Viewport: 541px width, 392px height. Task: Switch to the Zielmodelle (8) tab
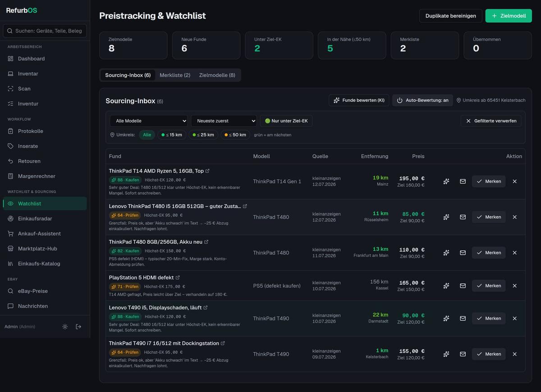coord(217,75)
